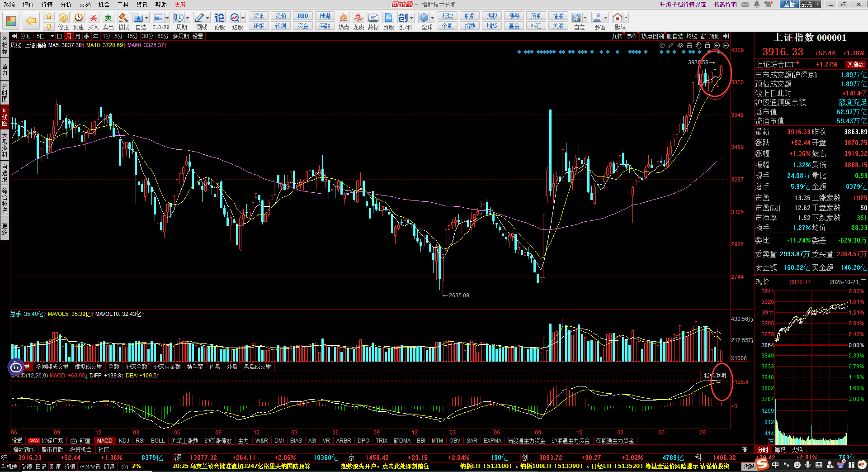Click the 直播 button in title bar

tap(789, 5)
